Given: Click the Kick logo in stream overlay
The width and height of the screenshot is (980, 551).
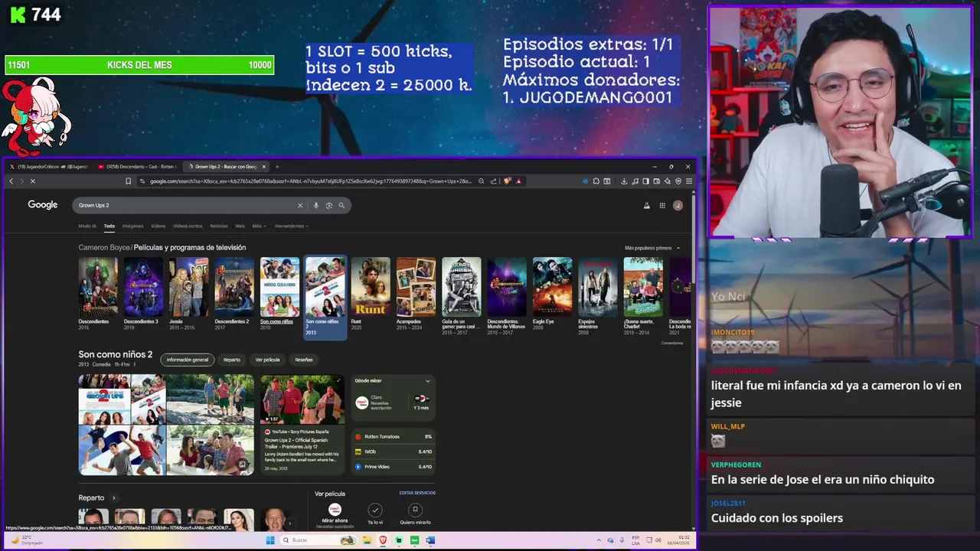Looking at the screenshot, I should pyautogui.click(x=17, y=15).
